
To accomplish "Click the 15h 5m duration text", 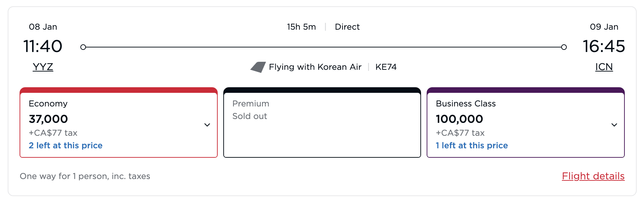I will pyautogui.click(x=301, y=27).
